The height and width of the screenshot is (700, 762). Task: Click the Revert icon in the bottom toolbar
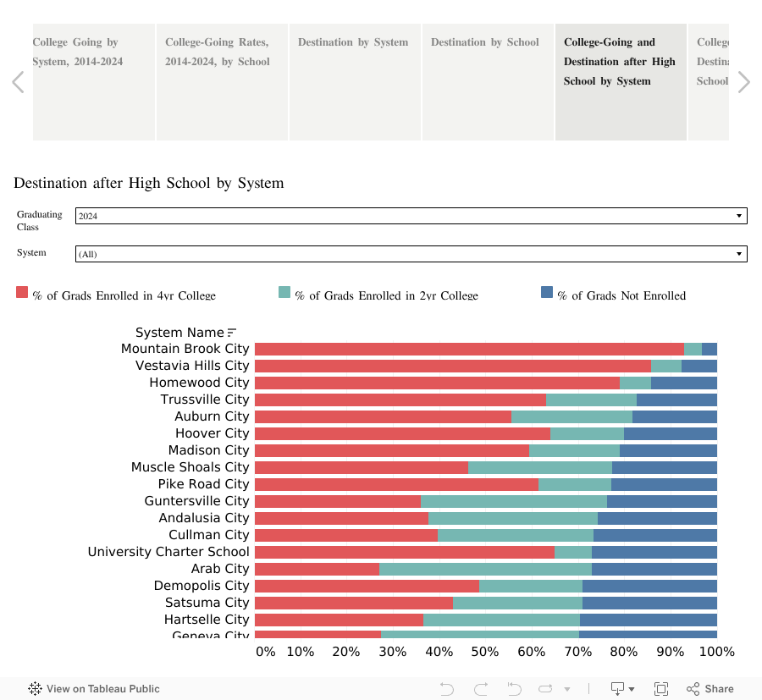click(513, 689)
